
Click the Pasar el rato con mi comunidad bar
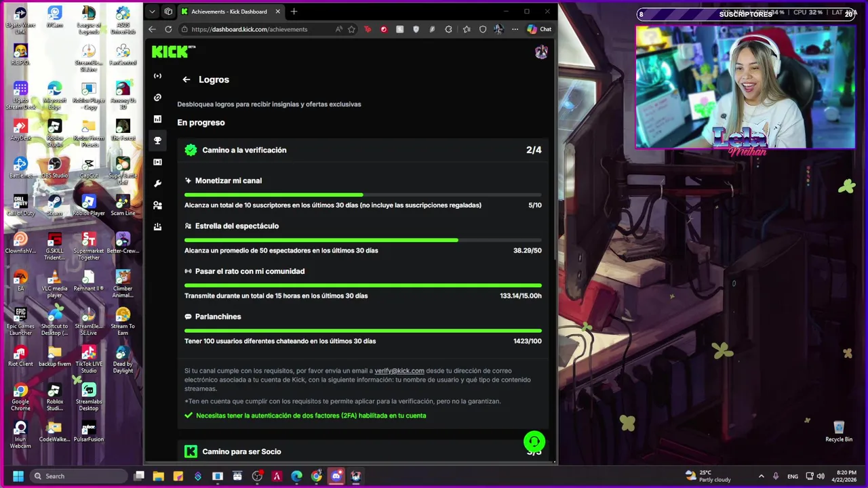363,285
